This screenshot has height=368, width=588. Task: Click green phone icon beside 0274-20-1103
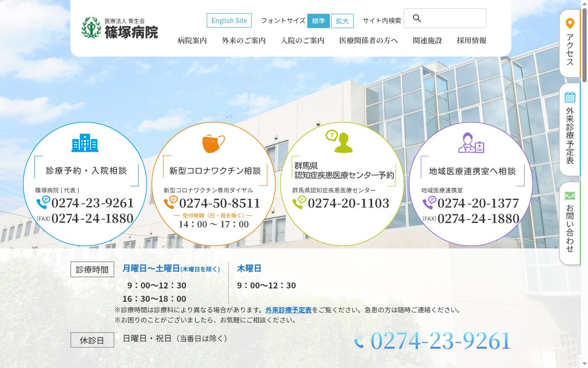click(x=299, y=202)
